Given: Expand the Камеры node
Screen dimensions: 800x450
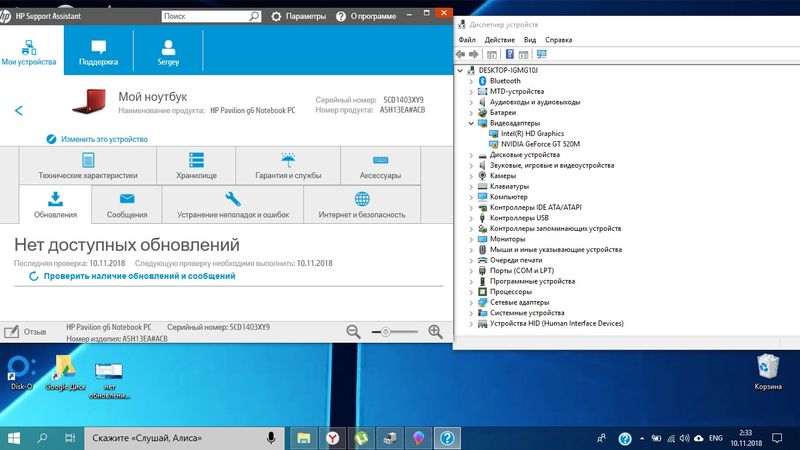Looking at the screenshot, I should pos(471,176).
